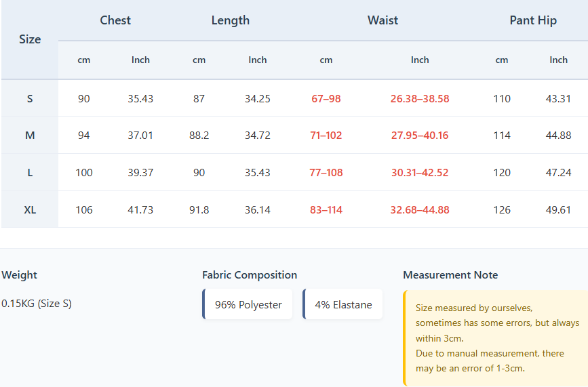Click the red 32.68–44.88 waist inch value
Screen dimensions: 588x387
[420, 210]
